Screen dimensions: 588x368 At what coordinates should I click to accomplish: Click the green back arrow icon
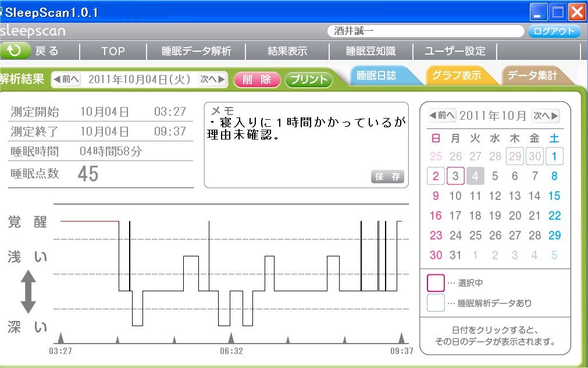(14, 51)
